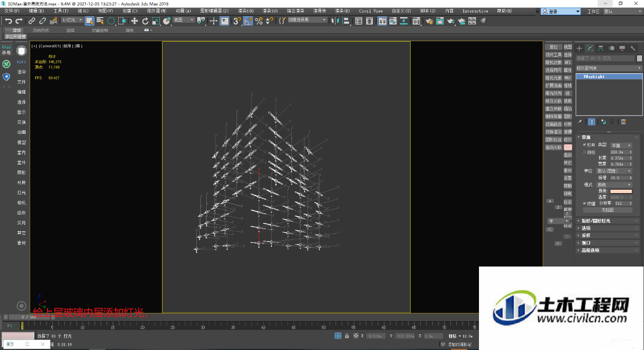Switch to the Utilities wrench panel tab
The image size is (644, 350).
[x=633, y=48]
